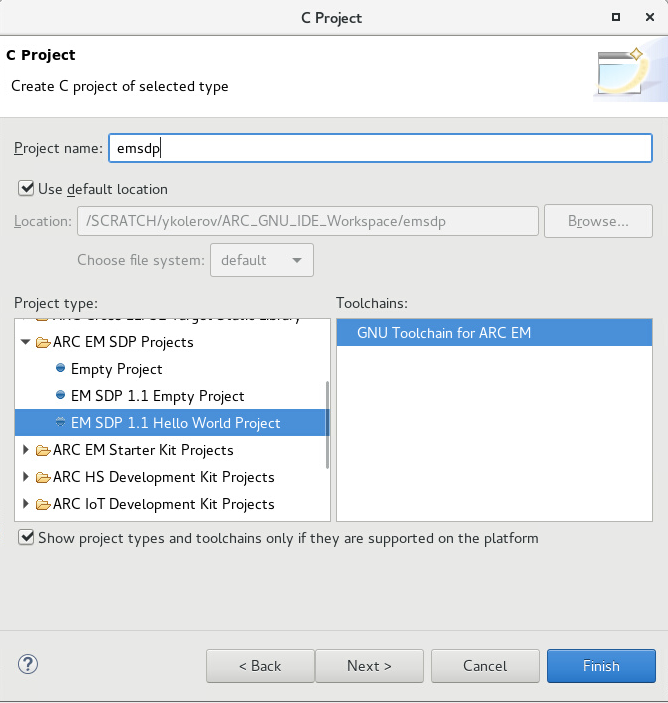668x703 pixels.
Task: Uncheck Use default location checkbox
Action: coord(26,188)
